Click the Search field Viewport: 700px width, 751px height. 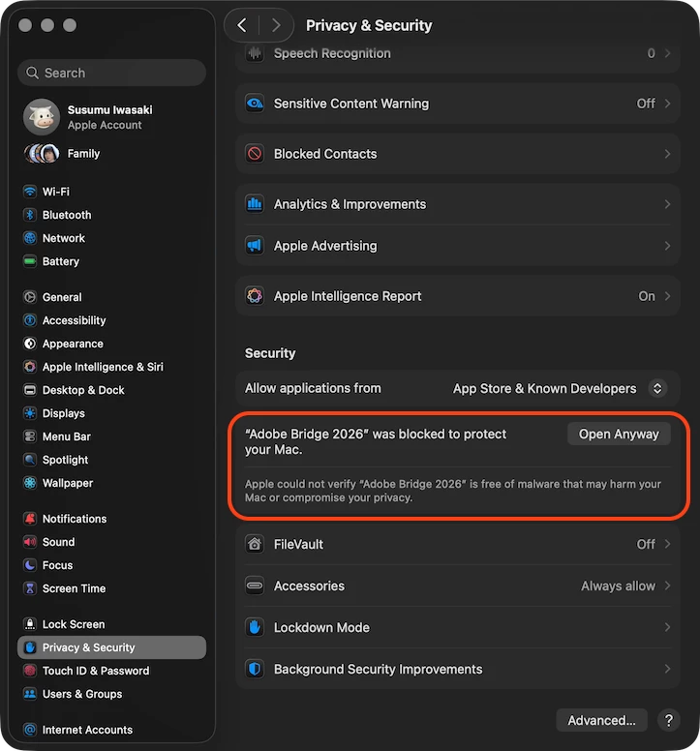pos(111,73)
